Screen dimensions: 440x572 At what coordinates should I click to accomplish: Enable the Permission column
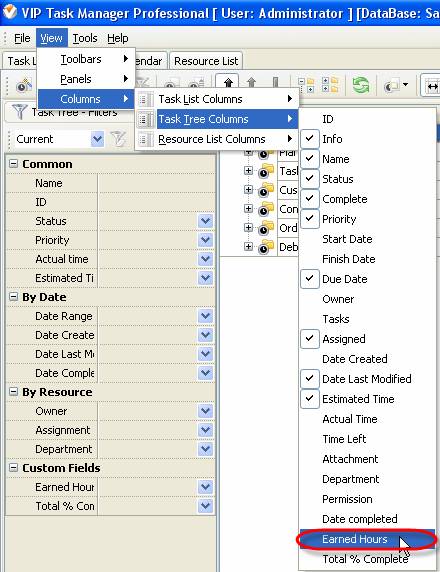pos(367,499)
